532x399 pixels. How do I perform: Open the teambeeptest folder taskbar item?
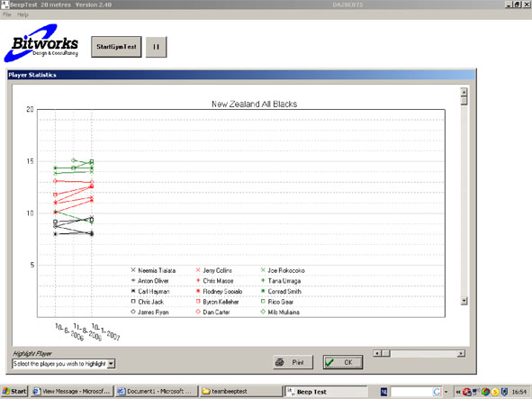pyautogui.click(x=240, y=392)
